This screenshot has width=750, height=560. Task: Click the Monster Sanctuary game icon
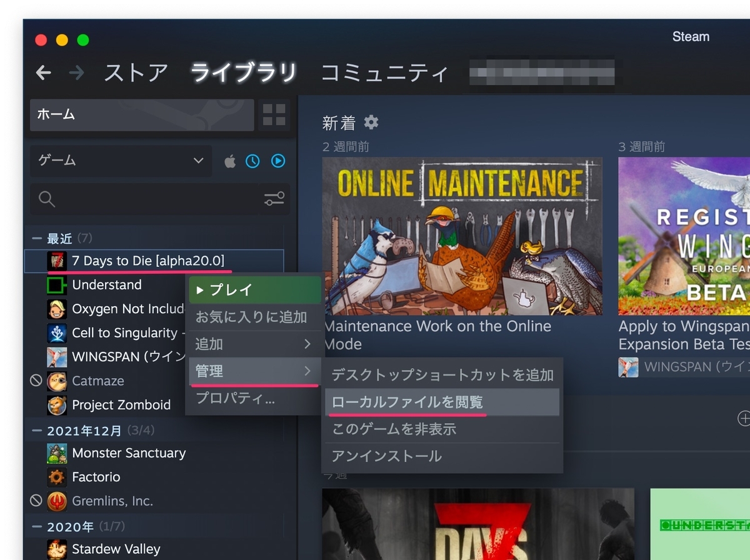(57, 453)
